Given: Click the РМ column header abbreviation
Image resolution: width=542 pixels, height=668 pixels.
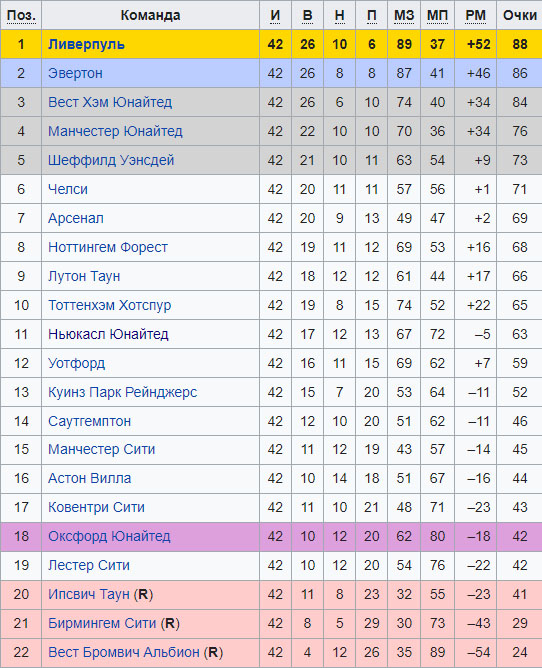Looking at the screenshot, I should [476, 15].
